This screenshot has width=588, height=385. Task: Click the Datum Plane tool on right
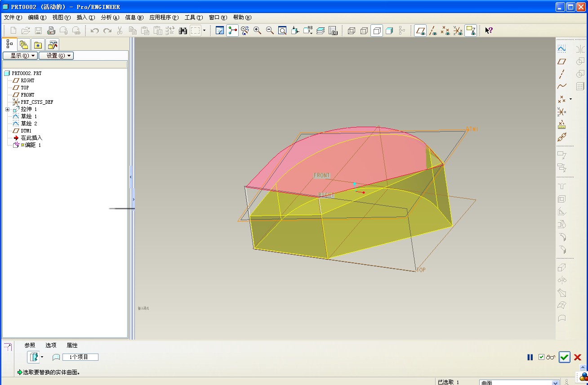click(561, 62)
